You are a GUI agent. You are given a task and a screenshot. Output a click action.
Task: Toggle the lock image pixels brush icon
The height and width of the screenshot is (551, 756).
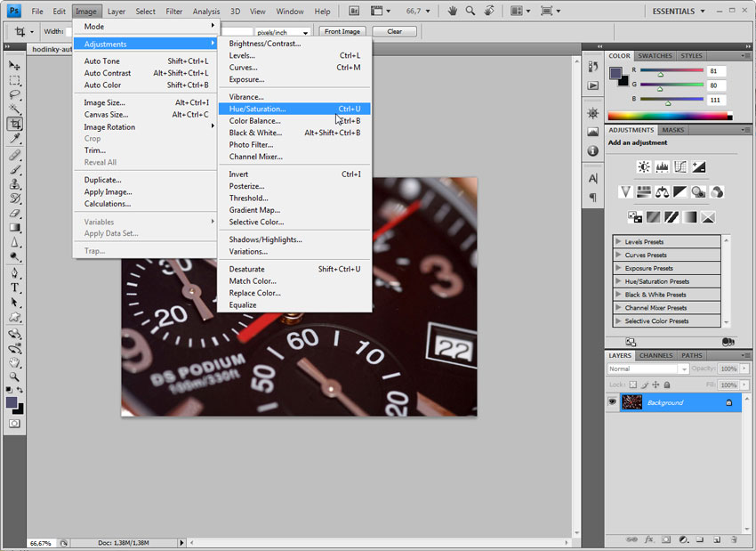643,385
